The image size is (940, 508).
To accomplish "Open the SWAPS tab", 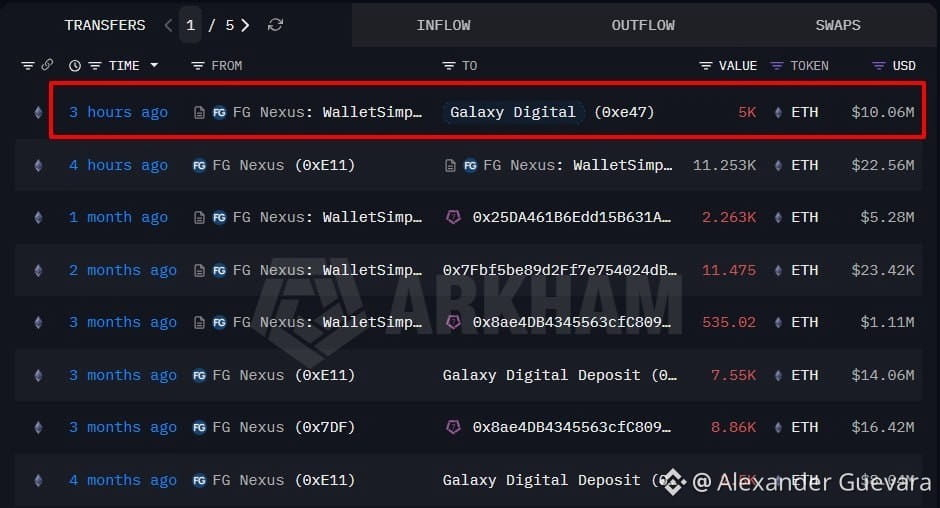I will click(837, 25).
